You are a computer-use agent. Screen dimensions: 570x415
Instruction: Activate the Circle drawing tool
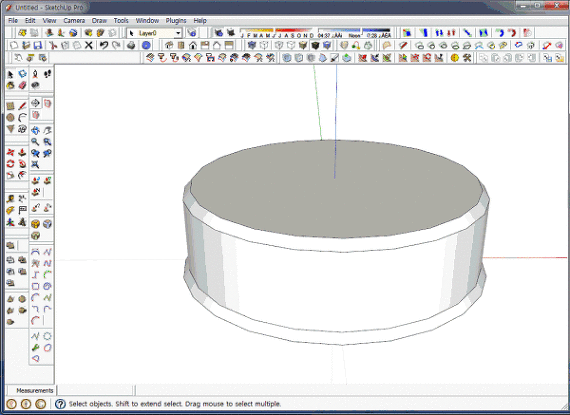tap(10, 118)
